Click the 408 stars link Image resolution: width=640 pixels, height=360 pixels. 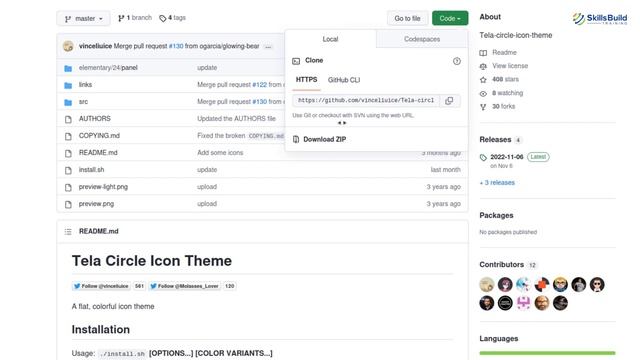click(505, 79)
